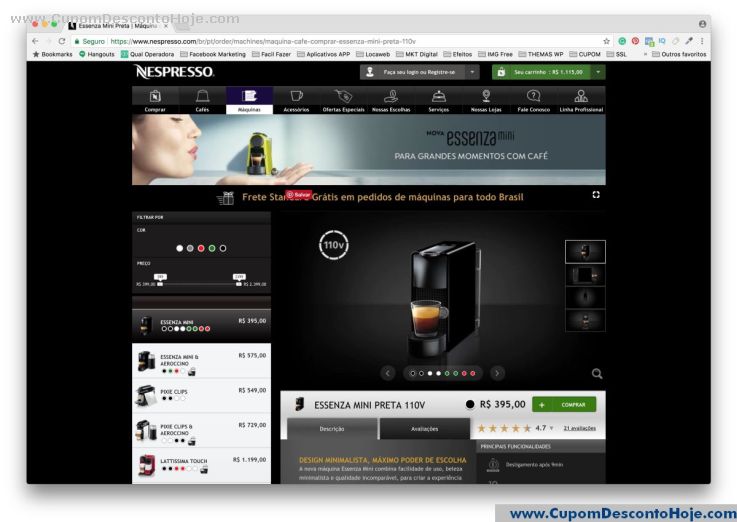The image size is (737, 522).
Task: Select the second product thumbnail
Action: (585, 275)
